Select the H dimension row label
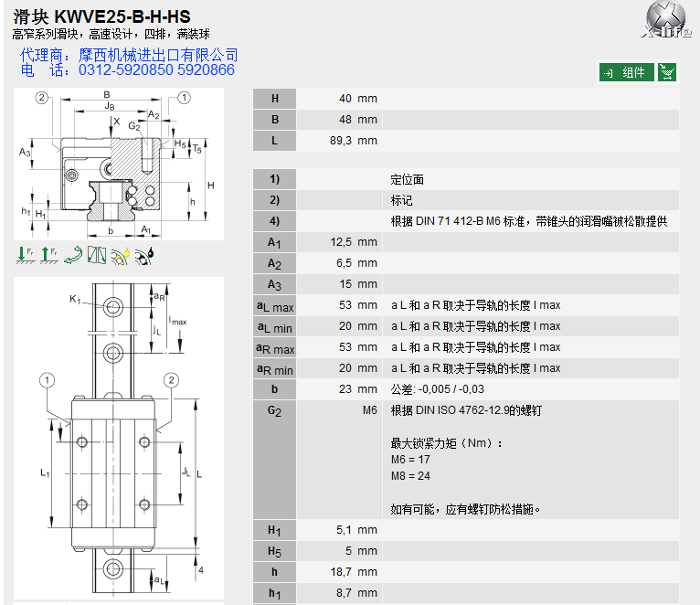Viewport: 700px width, 605px height. [275, 99]
